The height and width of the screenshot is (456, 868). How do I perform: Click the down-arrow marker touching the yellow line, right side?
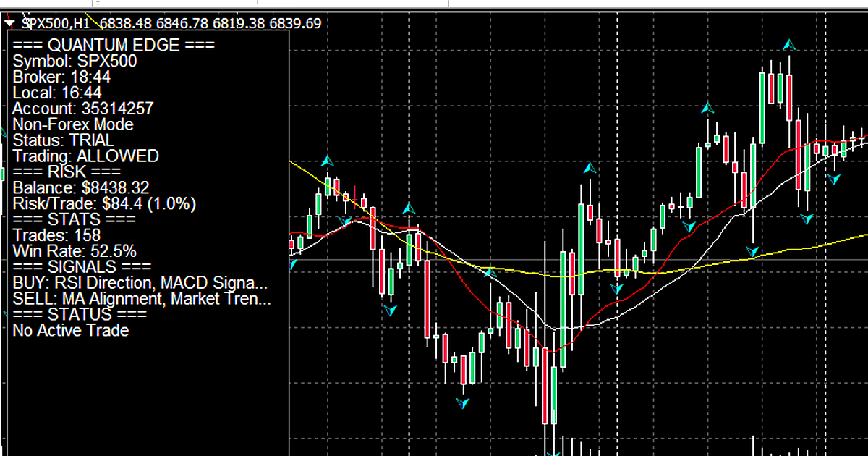753,252
